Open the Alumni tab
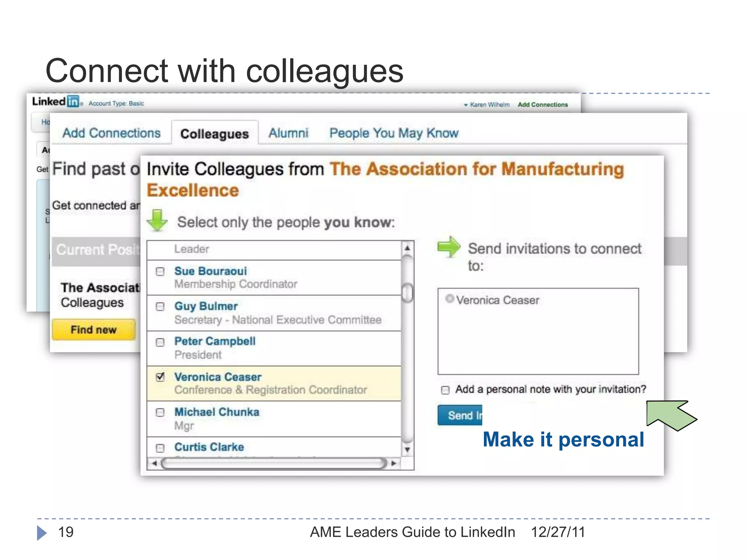The image size is (747, 560). click(289, 133)
